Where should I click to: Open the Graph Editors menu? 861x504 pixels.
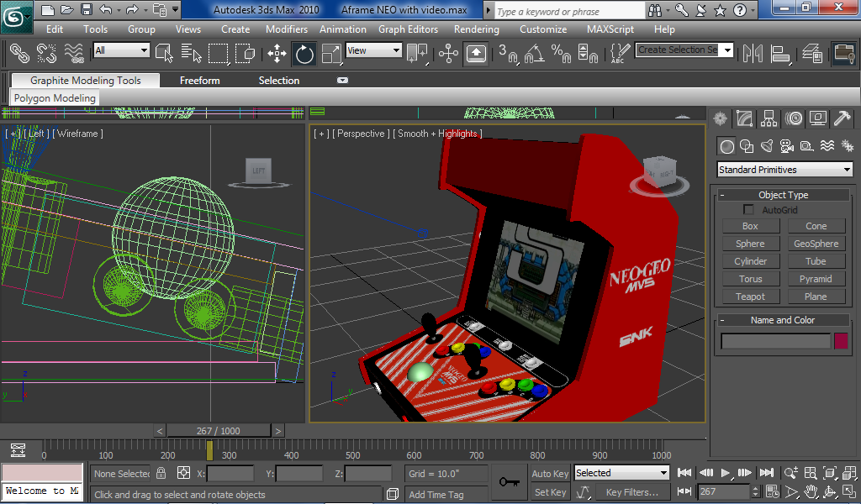click(408, 29)
